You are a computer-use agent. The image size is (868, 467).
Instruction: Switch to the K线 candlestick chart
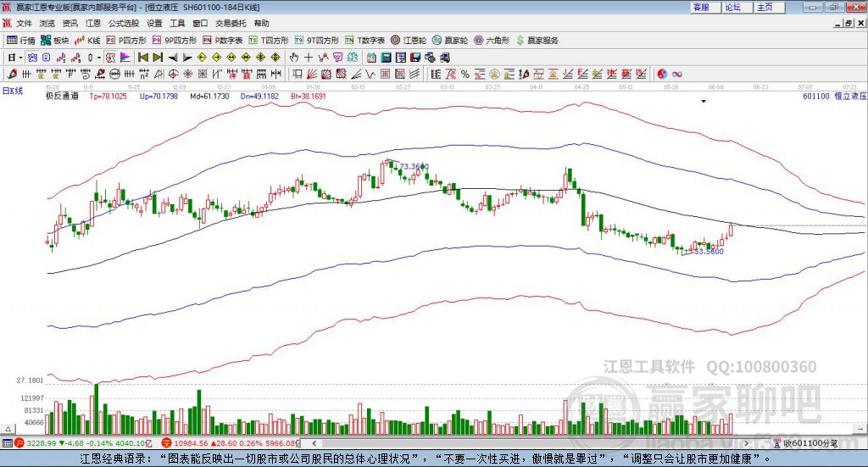coord(87,41)
